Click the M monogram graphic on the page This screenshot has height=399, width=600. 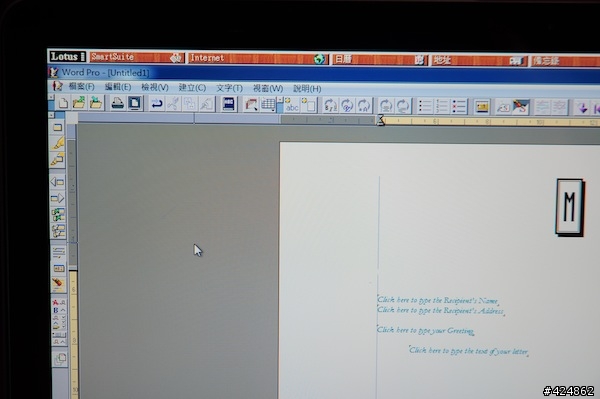pyautogui.click(x=570, y=207)
